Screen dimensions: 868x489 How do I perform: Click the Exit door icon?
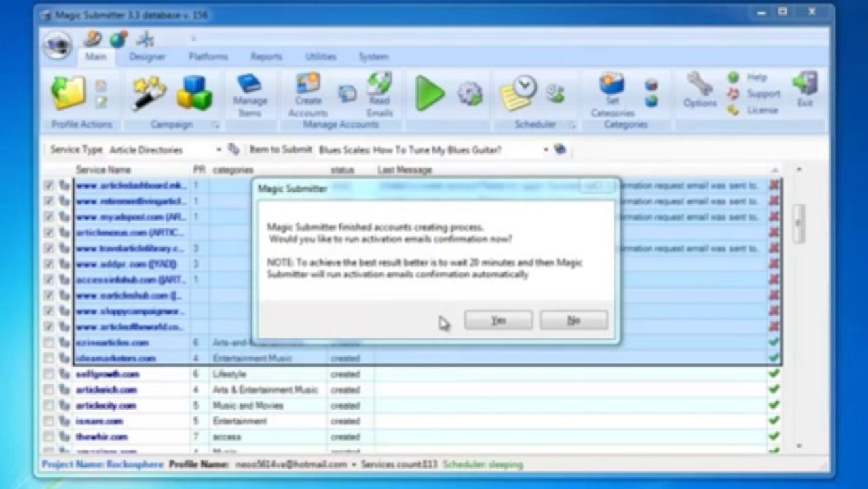coord(805,90)
